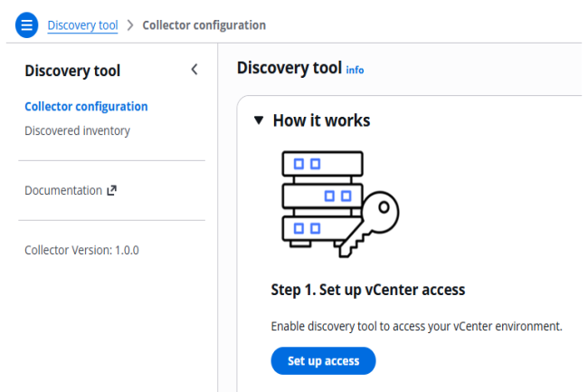
Task: Collapse the How it works triangle
Action: (x=259, y=120)
